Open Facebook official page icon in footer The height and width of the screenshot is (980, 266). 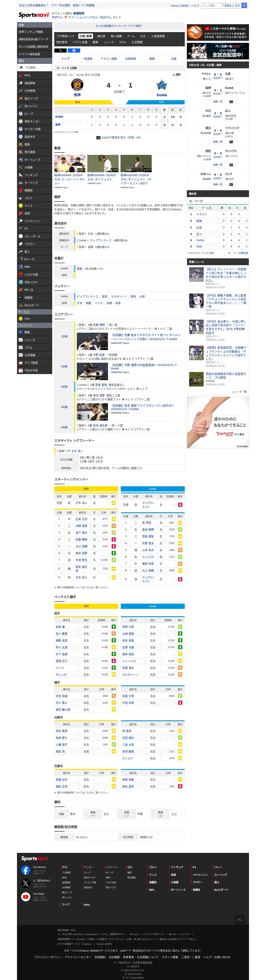25,870
